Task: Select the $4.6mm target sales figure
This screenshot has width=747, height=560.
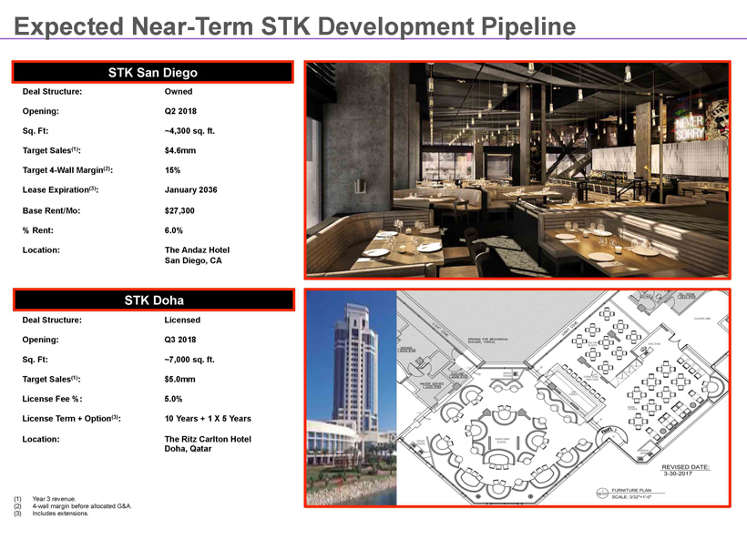Action: click(182, 150)
